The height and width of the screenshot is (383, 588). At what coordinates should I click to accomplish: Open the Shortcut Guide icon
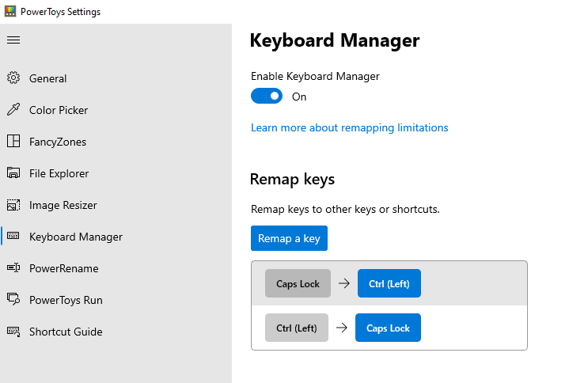coord(13,332)
